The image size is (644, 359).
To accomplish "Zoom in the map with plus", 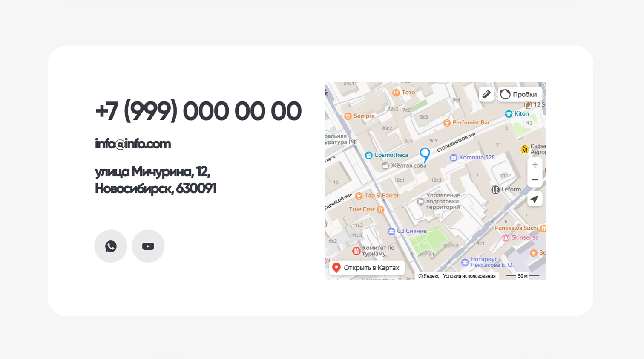I will pyautogui.click(x=535, y=165).
